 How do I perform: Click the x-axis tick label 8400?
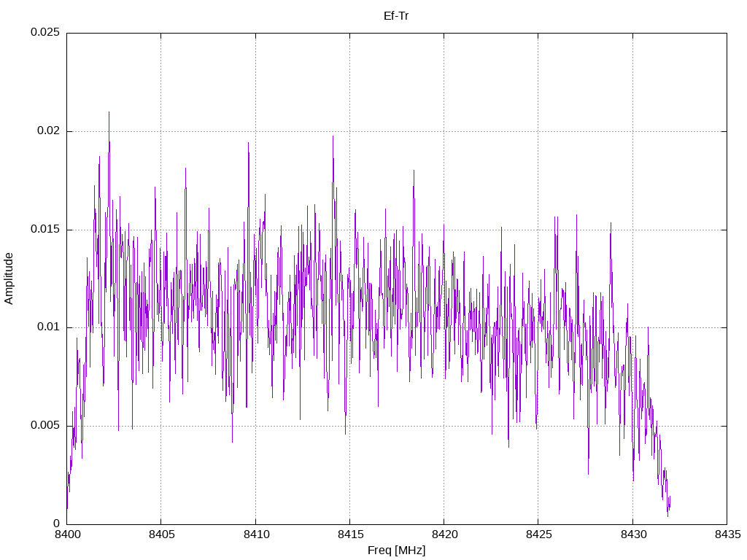tap(67, 534)
